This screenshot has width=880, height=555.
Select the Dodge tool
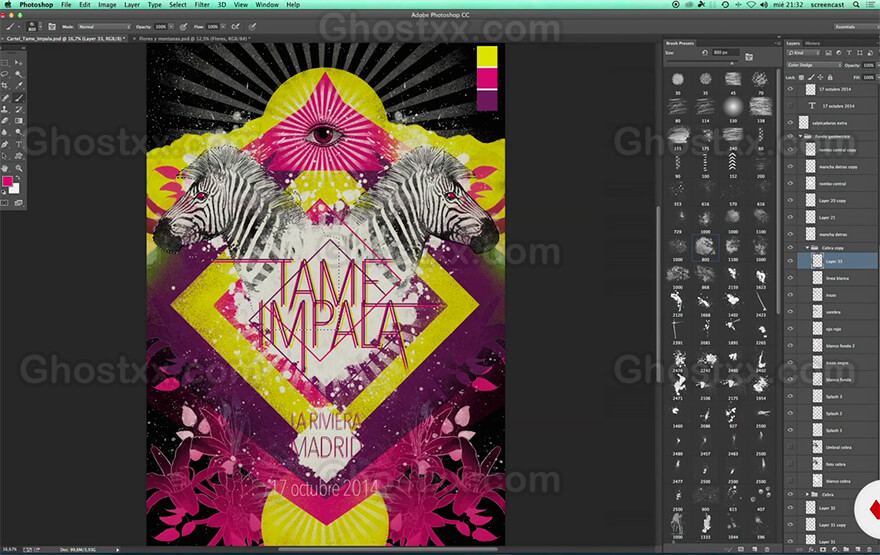pos(19,132)
